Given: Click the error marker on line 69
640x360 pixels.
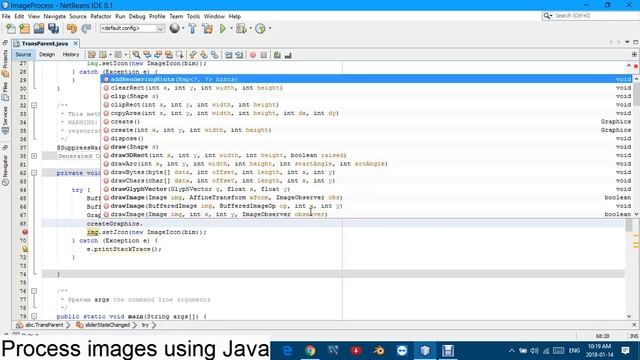Looking at the screenshot, I should (x=25, y=232).
